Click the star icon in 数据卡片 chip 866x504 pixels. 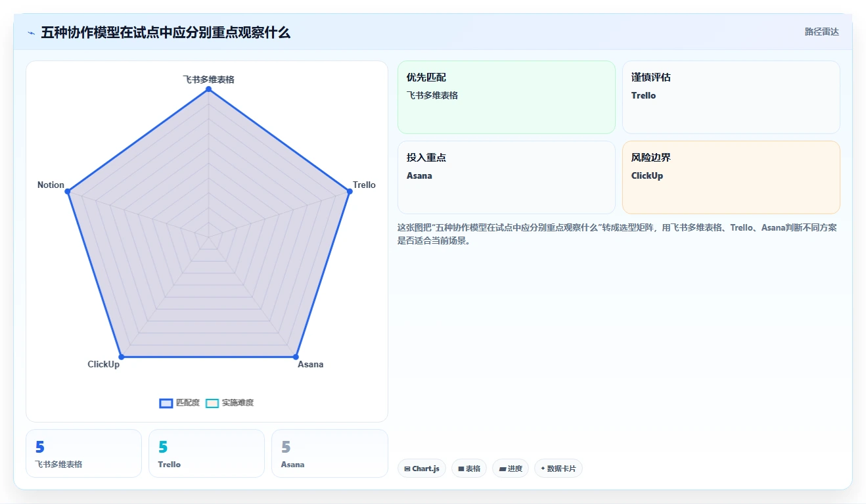click(543, 469)
